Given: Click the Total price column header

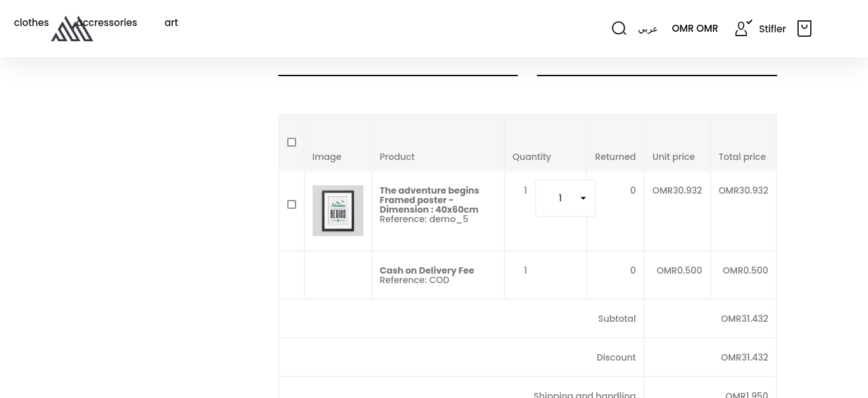Looking at the screenshot, I should 742,157.
